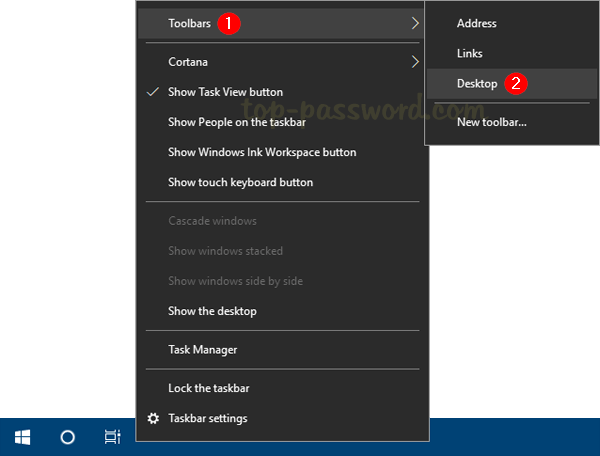Choose Links toolbar from submenu
600x456 pixels.
click(x=512, y=53)
